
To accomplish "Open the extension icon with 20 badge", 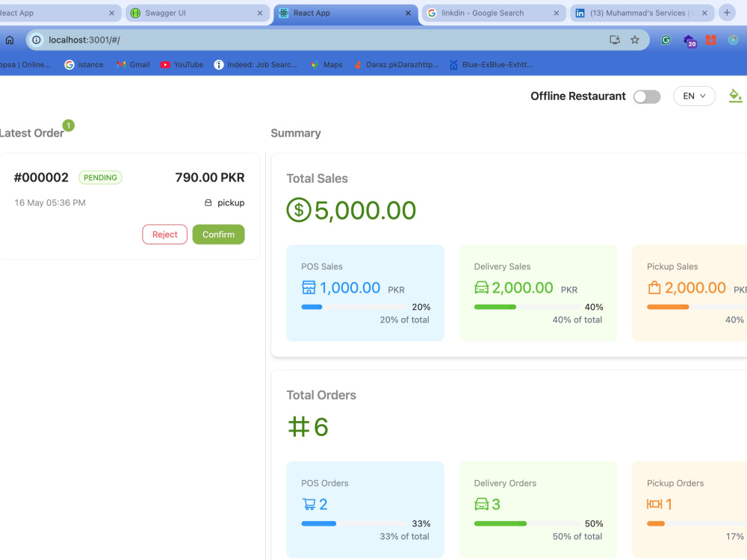I will tap(689, 41).
